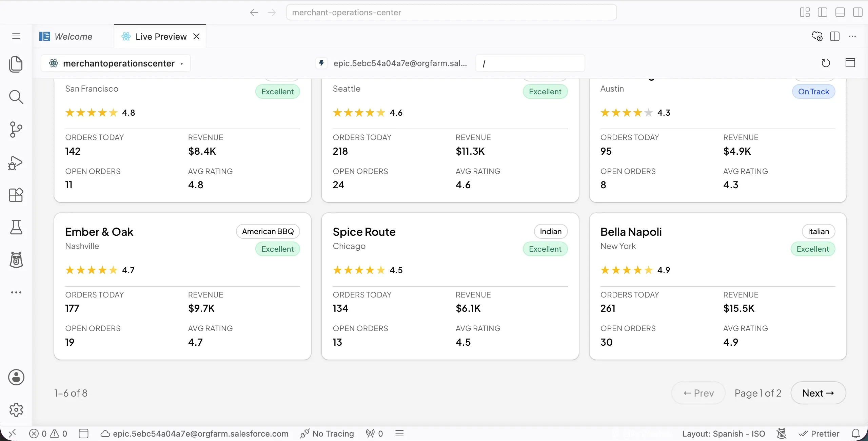Viewport: 868px width, 441px height.
Task: Split the editor right
Action: [x=835, y=36]
